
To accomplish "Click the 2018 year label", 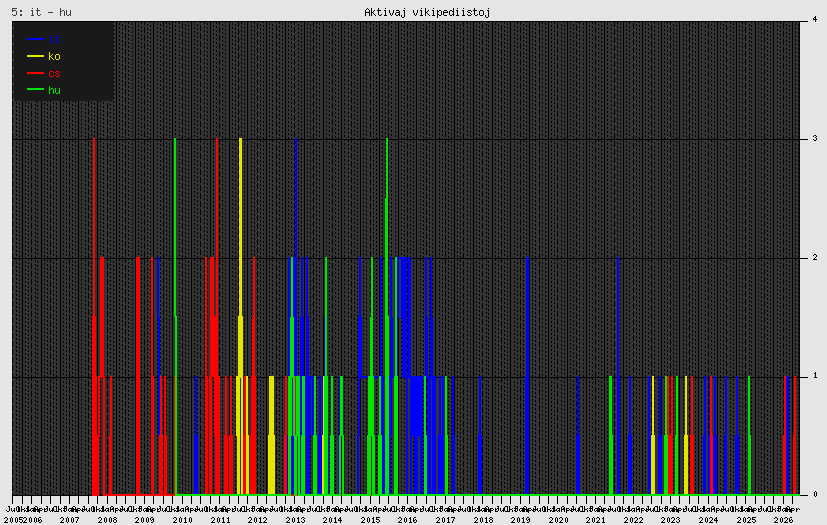I will pos(483,520).
